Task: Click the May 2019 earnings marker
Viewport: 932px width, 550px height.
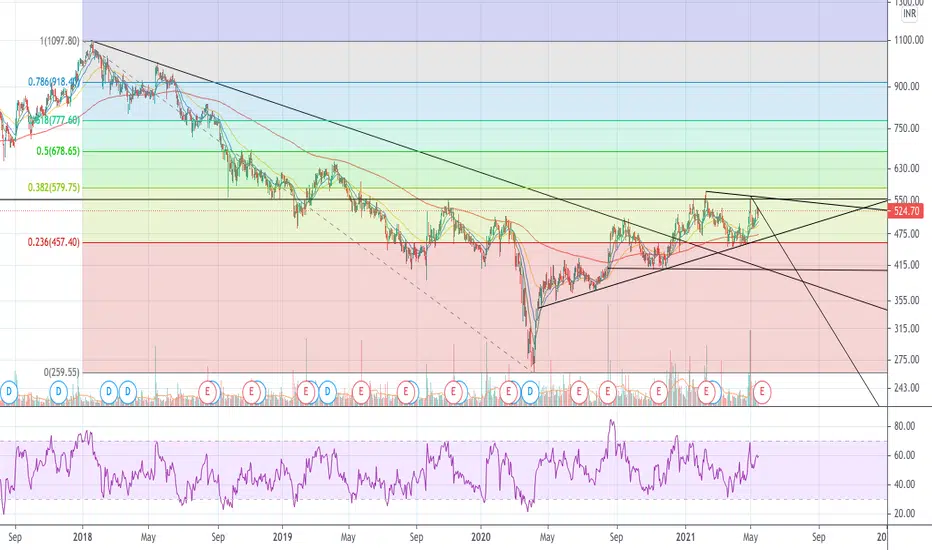Action: [361, 392]
